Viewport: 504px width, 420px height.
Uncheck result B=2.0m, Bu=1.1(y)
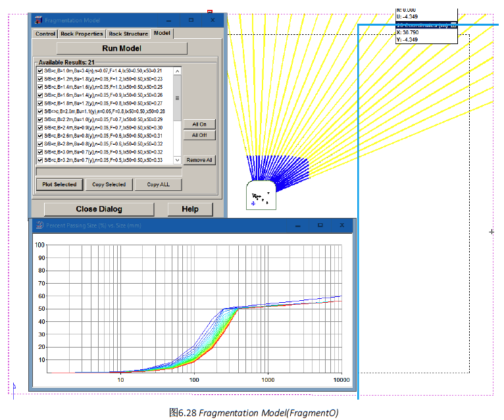point(40,111)
